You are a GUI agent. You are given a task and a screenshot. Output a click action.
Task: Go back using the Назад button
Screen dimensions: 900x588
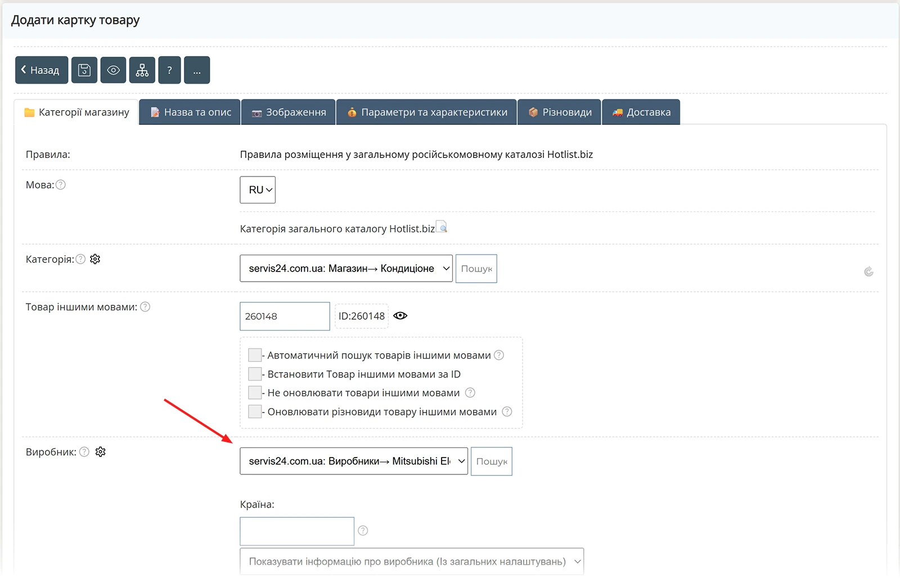(x=42, y=70)
